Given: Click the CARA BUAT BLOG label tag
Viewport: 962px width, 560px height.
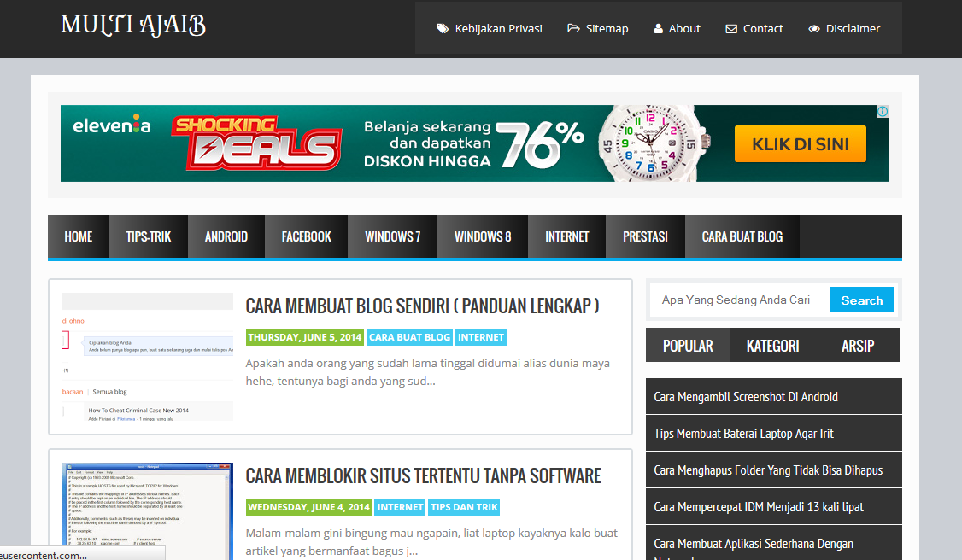Looking at the screenshot, I should click(x=409, y=337).
